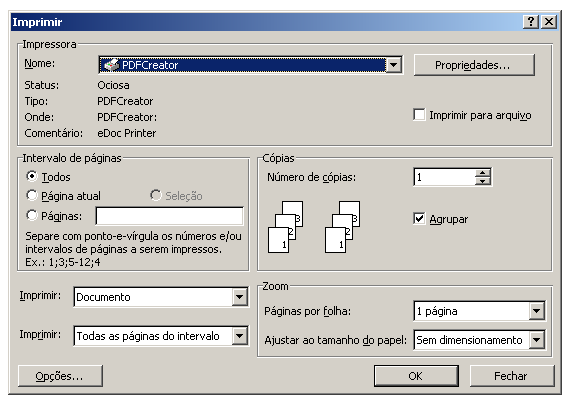Select the Página atual radio button

[x=32, y=195]
